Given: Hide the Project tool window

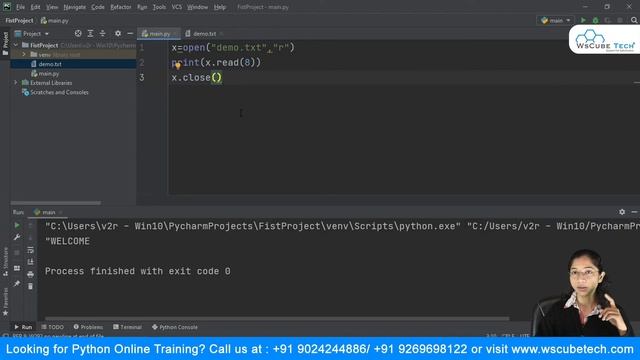Looking at the screenshot, I should (x=130, y=33).
